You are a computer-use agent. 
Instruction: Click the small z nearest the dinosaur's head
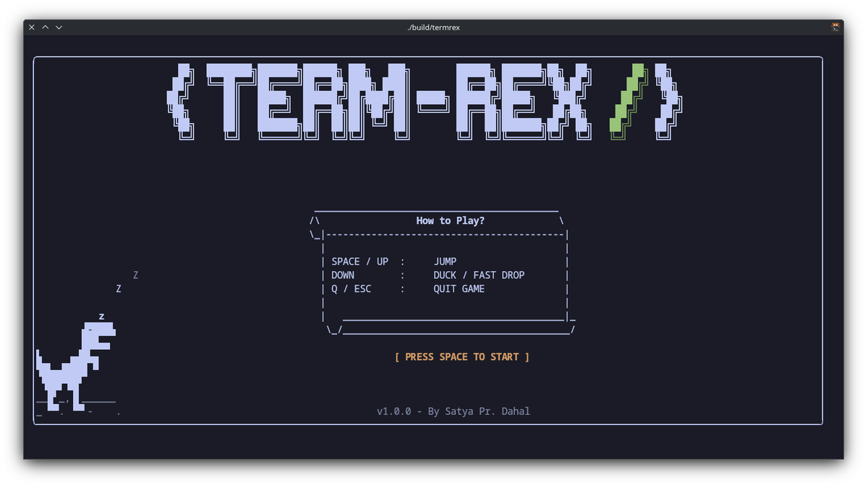tap(101, 315)
